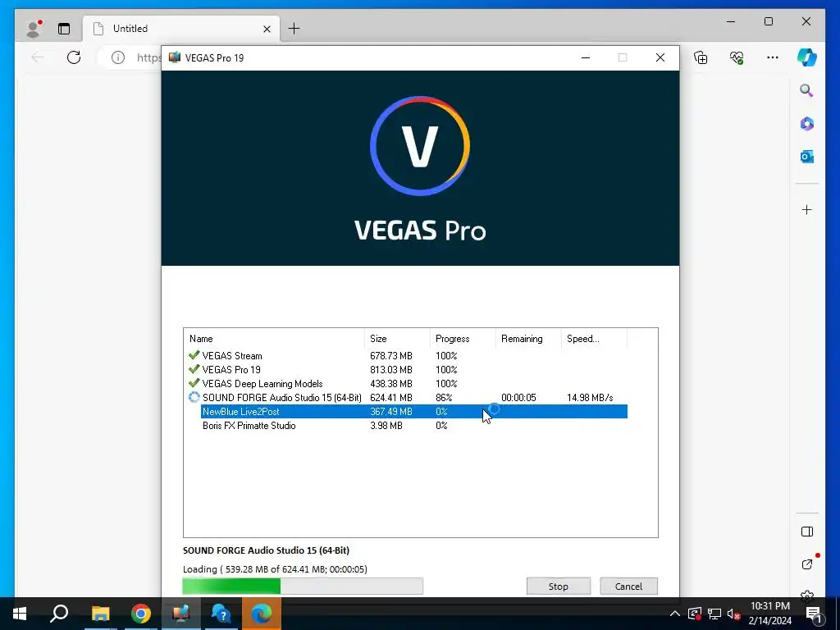The width and height of the screenshot is (840, 630).
Task: Click the Size column header
Action: (397, 339)
